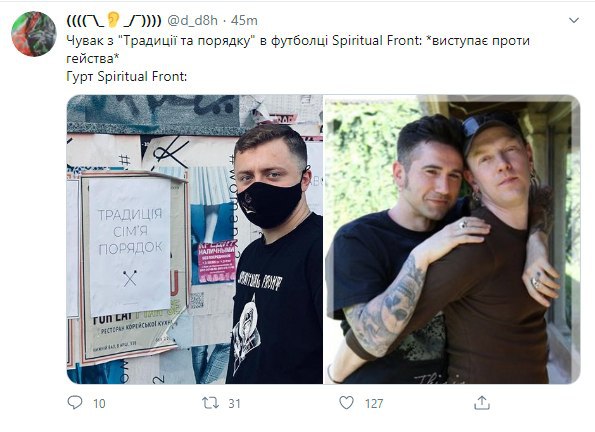The height and width of the screenshot is (432, 595).
Task: Like the tweet with the heart icon
Action: tap(346, 403)
